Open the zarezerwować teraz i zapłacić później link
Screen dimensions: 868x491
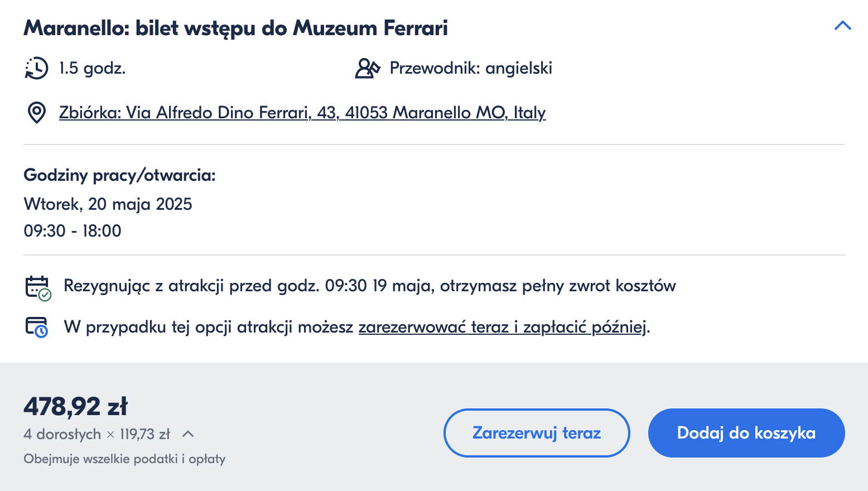(503, 326)
